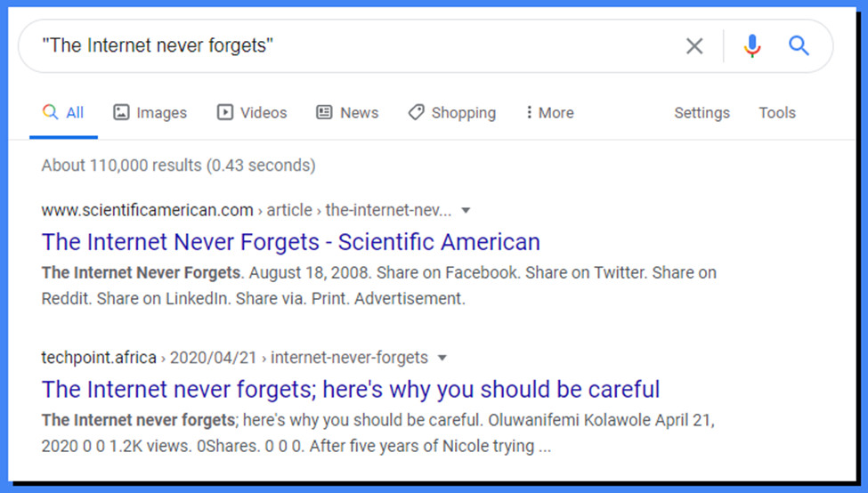Open the "here's why you should be careful" result
The width and height of the screenshot is (868, 493).
tap(351, 389)
